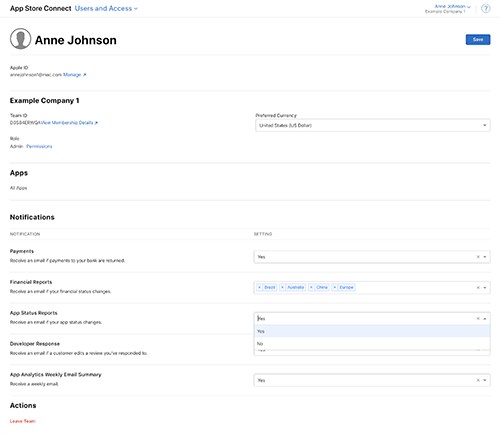Clear the Payments notification setting
This screenshot has width=500, height=434.
pyautogui.click(x=478, y=257)
